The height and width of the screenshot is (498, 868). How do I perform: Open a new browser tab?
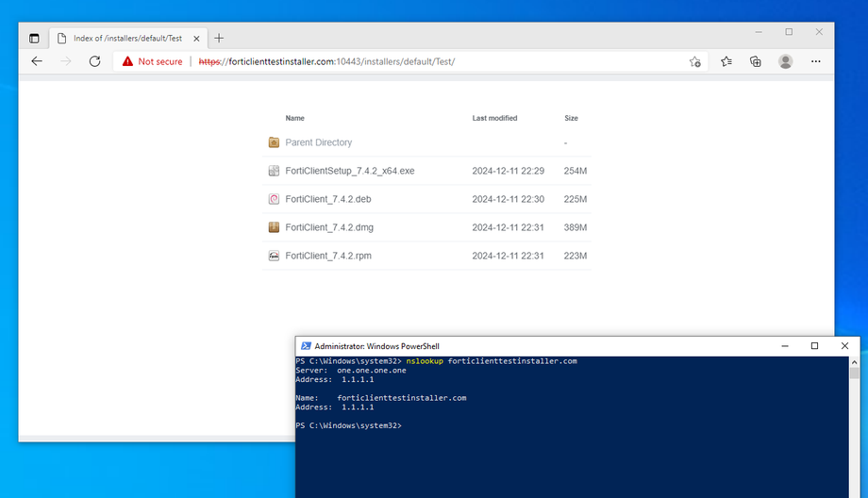[x=219, y=38]
